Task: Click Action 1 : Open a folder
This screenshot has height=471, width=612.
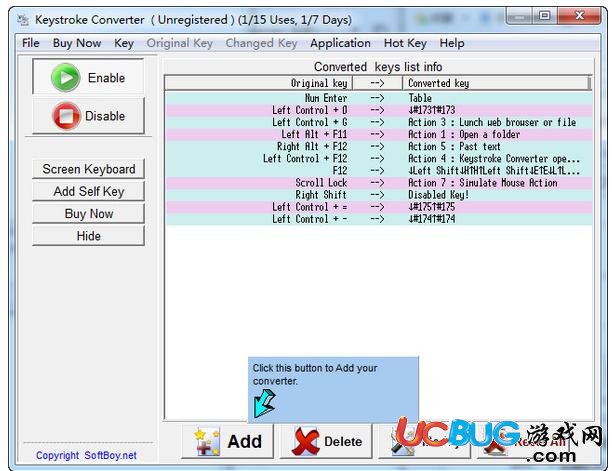Action: point(464,134)
